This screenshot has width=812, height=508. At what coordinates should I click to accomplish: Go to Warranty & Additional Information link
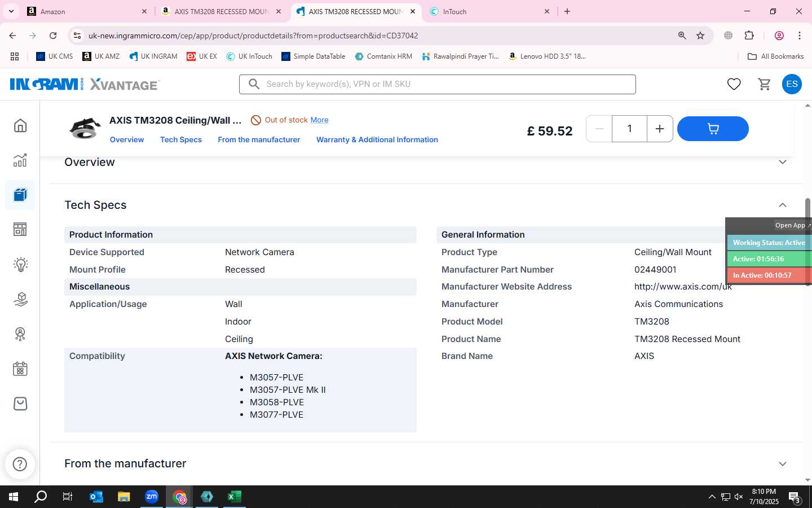(377, 139)
